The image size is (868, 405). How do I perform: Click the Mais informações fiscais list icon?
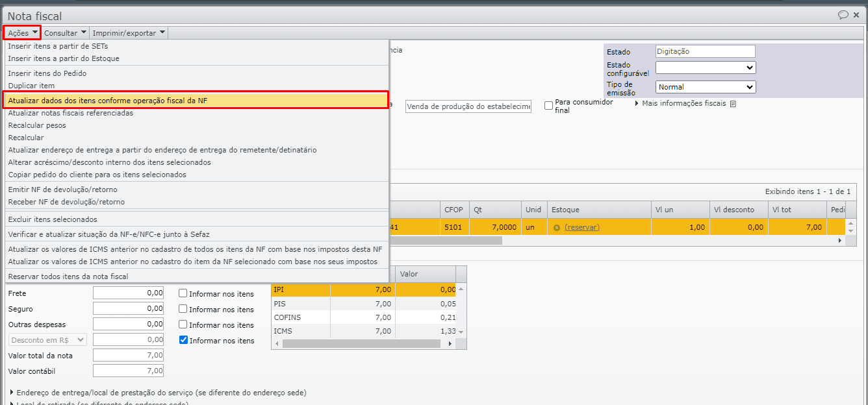[733, 104]
